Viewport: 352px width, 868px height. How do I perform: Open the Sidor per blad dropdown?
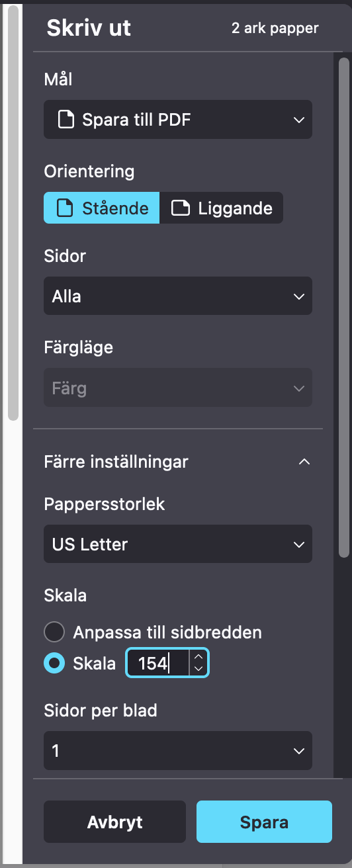(x=178, y=752)
